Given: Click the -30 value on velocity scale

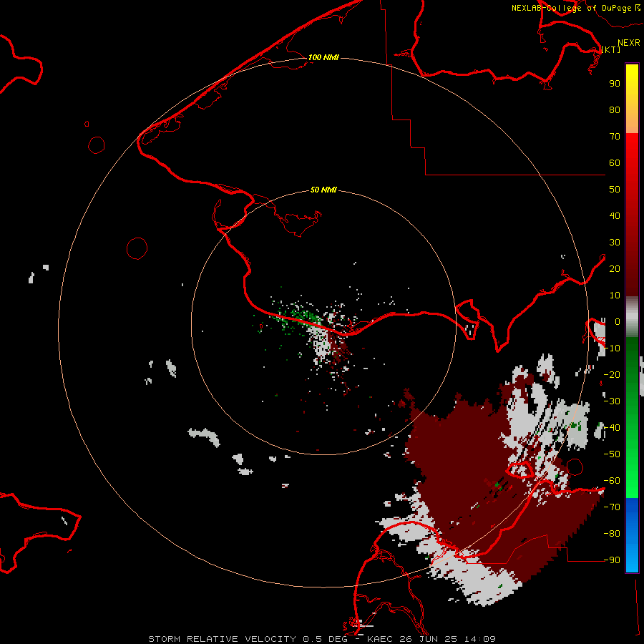Looking at the screenshot, I should point(612,401).
